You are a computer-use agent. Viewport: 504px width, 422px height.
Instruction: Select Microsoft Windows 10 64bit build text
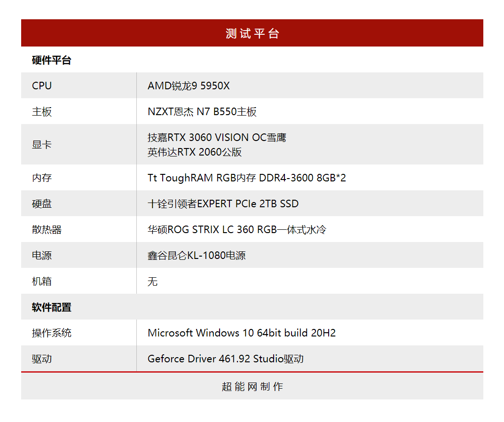tap(241, 333)
